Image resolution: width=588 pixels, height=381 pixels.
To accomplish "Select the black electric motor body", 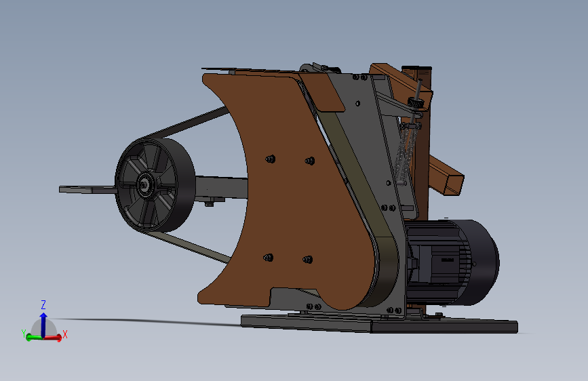I will pos(452,262).
